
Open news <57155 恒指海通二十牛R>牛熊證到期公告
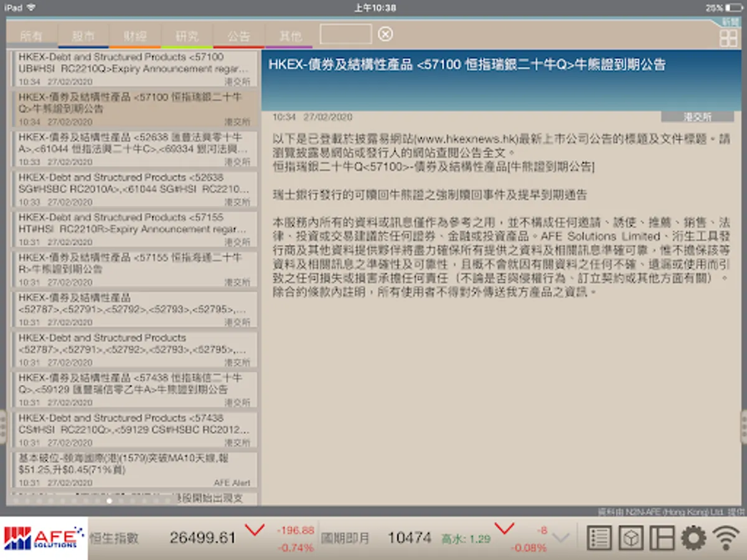pos(134,269)
